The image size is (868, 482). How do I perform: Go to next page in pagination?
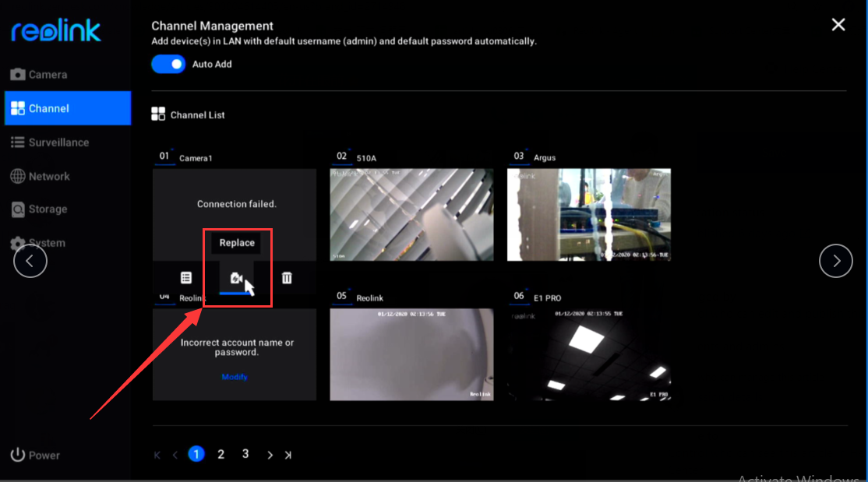click(270, 455)
